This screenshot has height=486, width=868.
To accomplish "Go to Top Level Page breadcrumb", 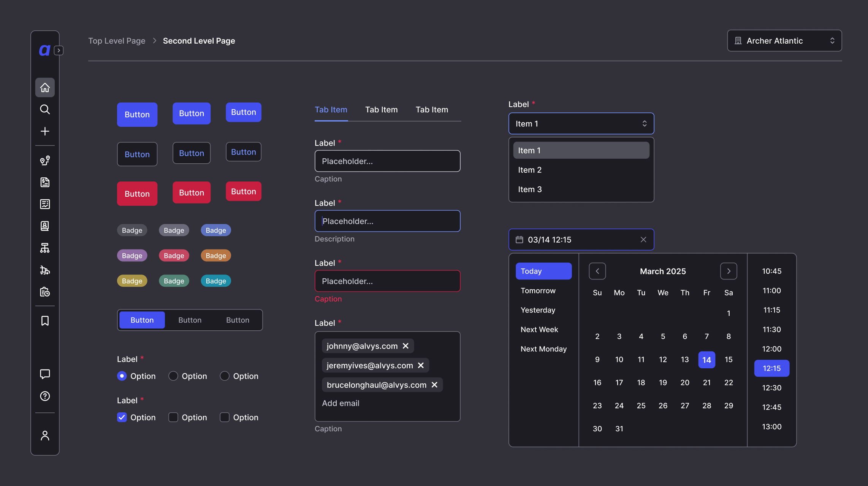I will point(117,41).
